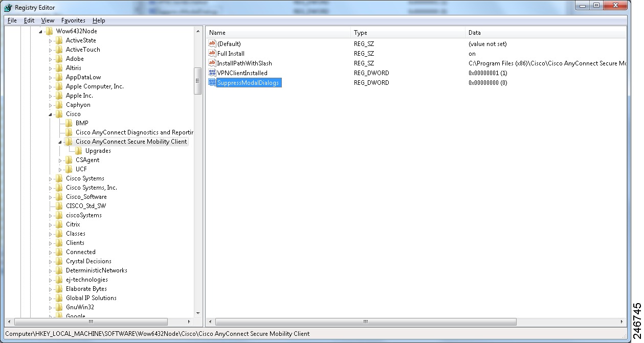Select the VPNClientInstalled value name
Image resolution: width=644 pixels, height=343 pixels.
tap(242, 73)
